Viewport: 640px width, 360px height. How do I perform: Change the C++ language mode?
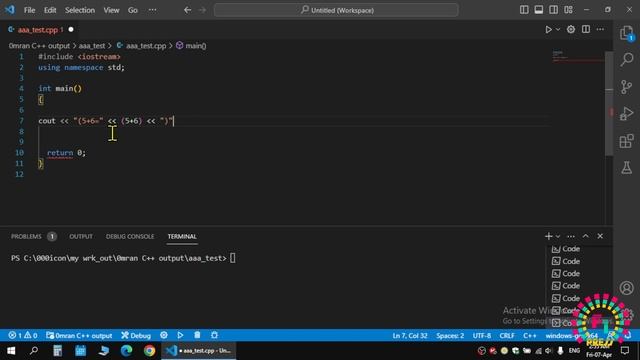[529, 336]
